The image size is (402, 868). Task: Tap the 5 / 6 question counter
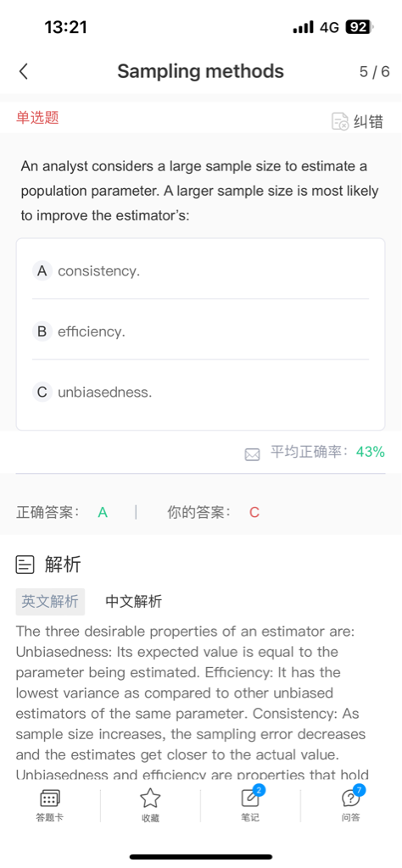coord(374,71)
